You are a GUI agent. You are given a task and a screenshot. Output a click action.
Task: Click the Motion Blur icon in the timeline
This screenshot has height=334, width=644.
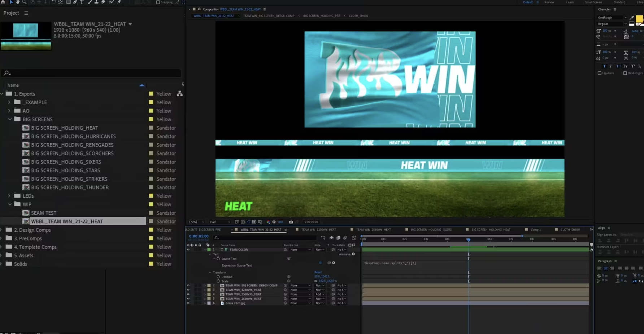[345, 238]
